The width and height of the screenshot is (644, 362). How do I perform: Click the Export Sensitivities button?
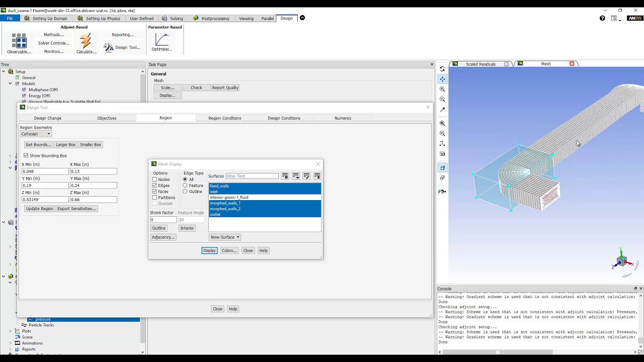tap(76, 209)
